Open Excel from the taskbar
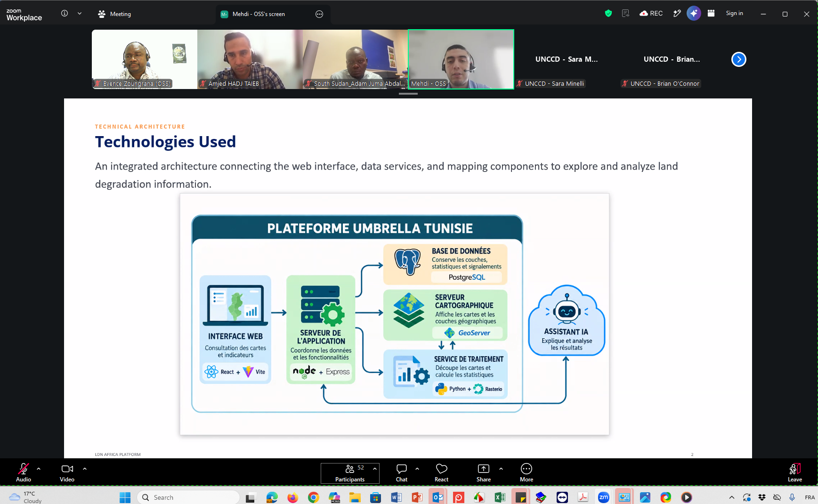 point(500,497)
